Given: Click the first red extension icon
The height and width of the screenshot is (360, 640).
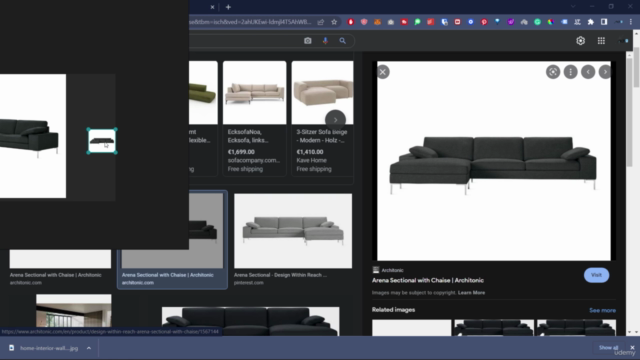Looking at the screenshot, I should [x=351, y=22].
